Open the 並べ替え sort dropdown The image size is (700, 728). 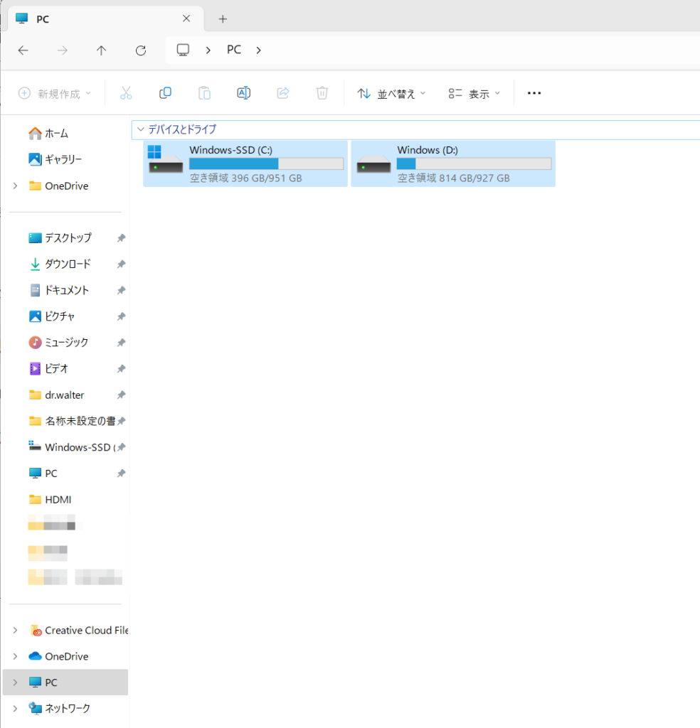tap(391, 94)
